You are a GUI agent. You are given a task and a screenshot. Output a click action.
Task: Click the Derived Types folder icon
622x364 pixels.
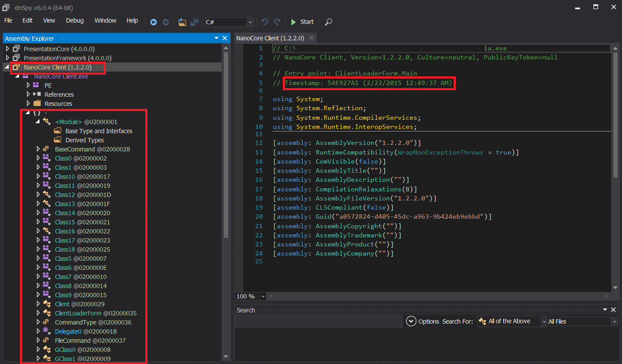[58, 140]
